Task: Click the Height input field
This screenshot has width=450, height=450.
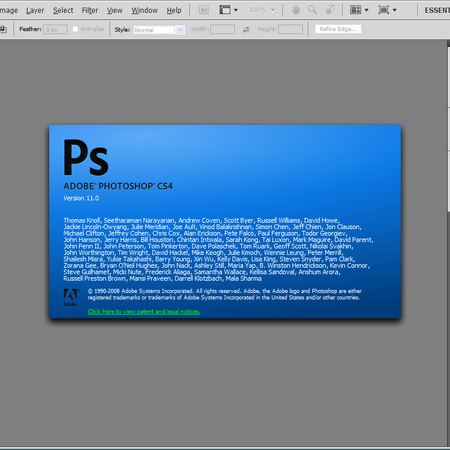Action: coord(290,29)
